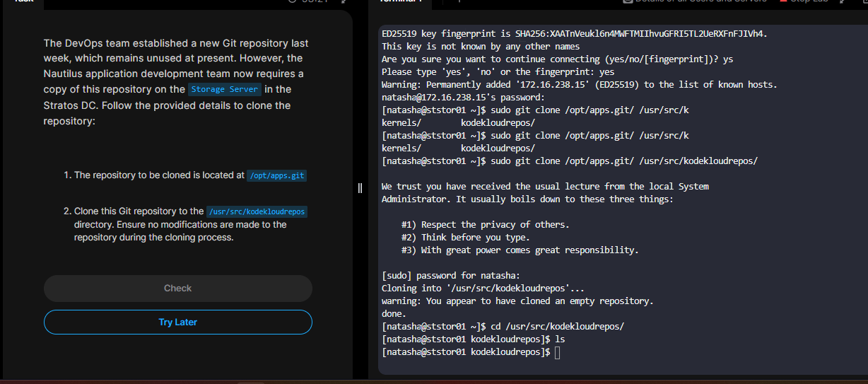Focus the terminal cursor at the prompt
The width and height of the screenshot is (868, 384).
point(558,352)
